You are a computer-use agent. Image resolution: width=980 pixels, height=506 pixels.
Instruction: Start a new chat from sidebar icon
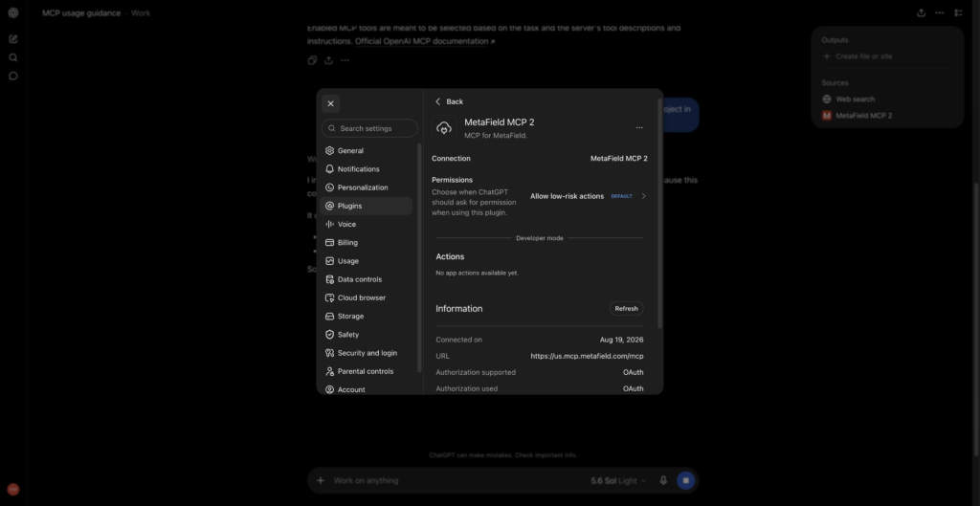pos(13,38)
